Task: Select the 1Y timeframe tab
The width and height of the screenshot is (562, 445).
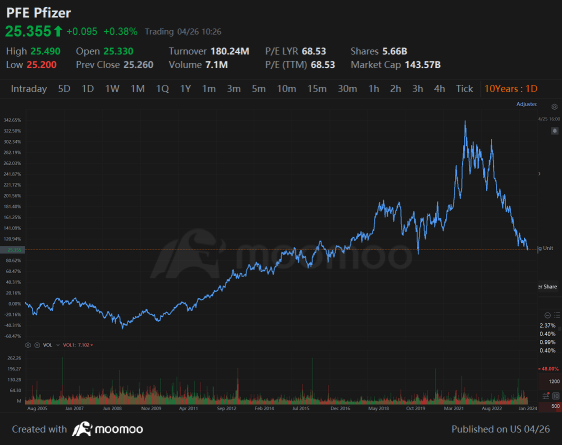Action: (x=185, y=89)
